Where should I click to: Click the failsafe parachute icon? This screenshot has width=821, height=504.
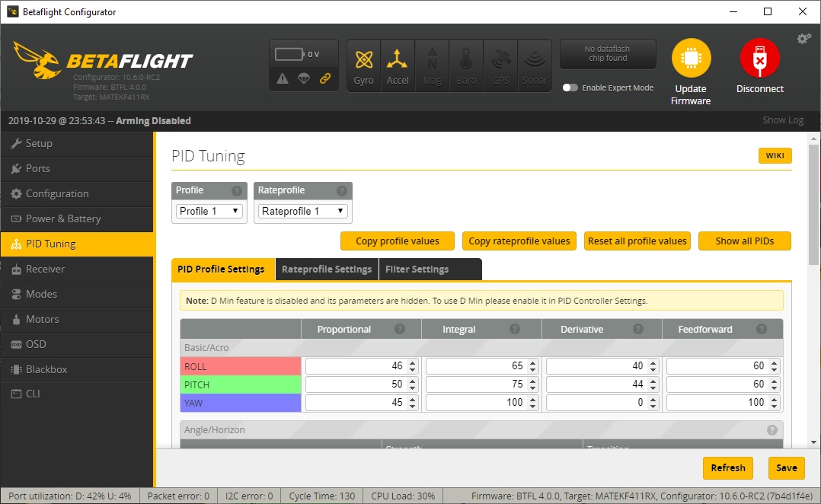(304, 78)
